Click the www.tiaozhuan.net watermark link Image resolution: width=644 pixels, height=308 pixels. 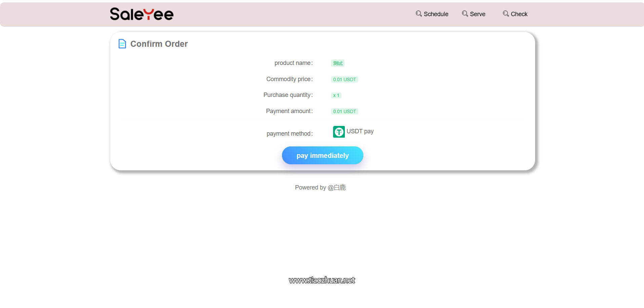322,280
